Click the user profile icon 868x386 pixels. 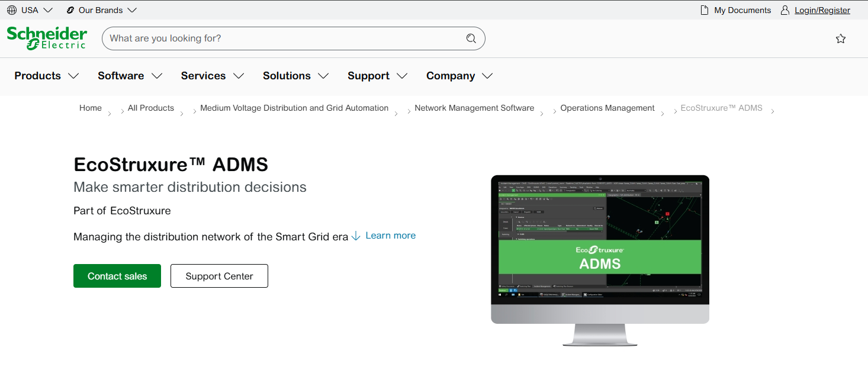coord(785,10)
